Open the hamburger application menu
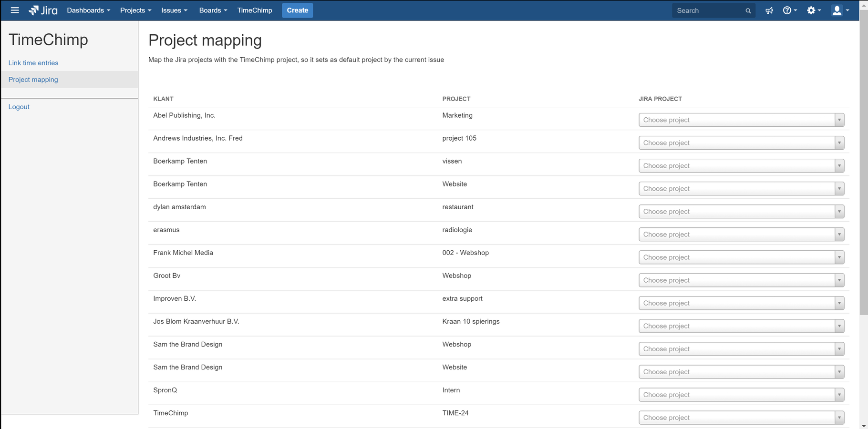Viewport: 868px width, 429px height. [x=15, y=10]
